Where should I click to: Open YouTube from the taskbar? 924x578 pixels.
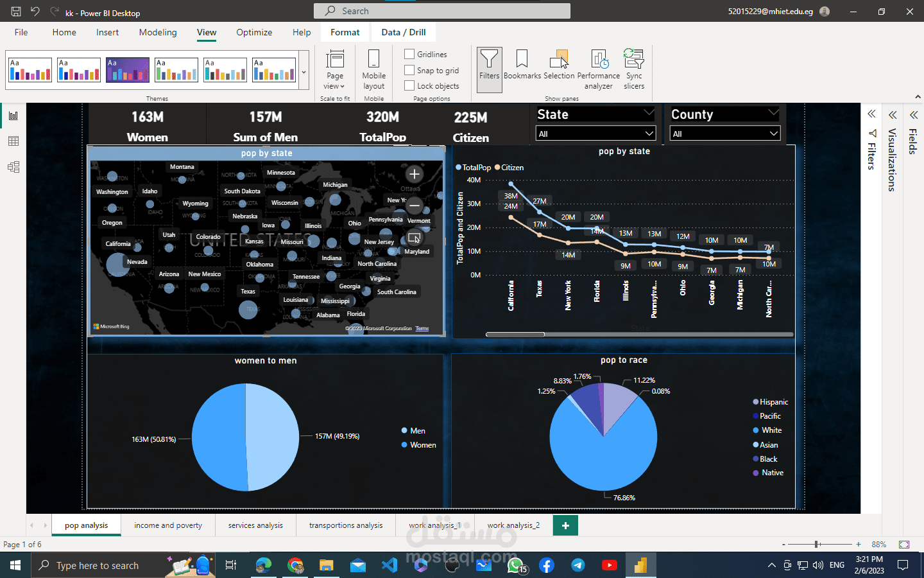click(x=610, y=565)
